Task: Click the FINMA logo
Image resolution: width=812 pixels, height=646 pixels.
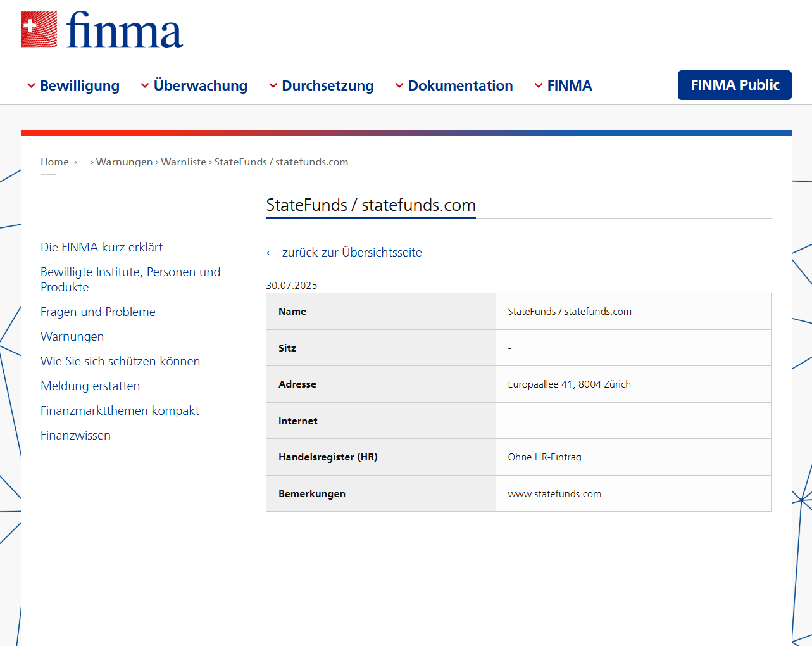Action: point(102,30)
